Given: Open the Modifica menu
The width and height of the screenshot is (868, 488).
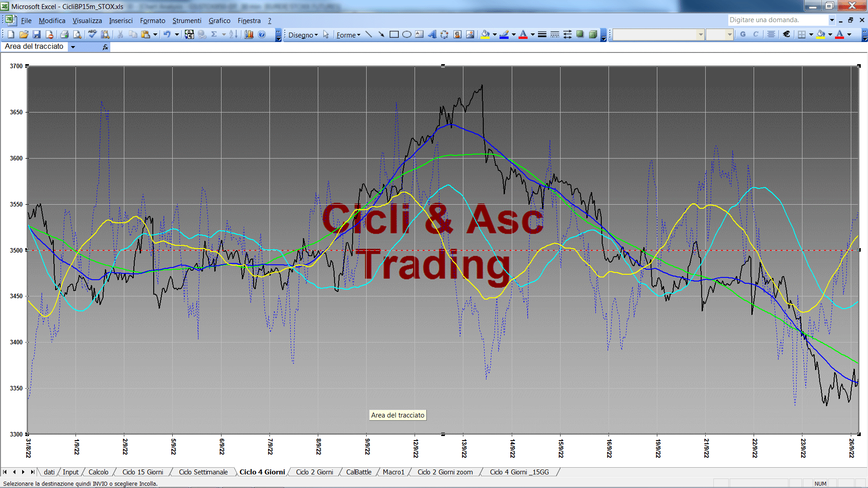Looking at the screenshot, I should tap(52, 21).
